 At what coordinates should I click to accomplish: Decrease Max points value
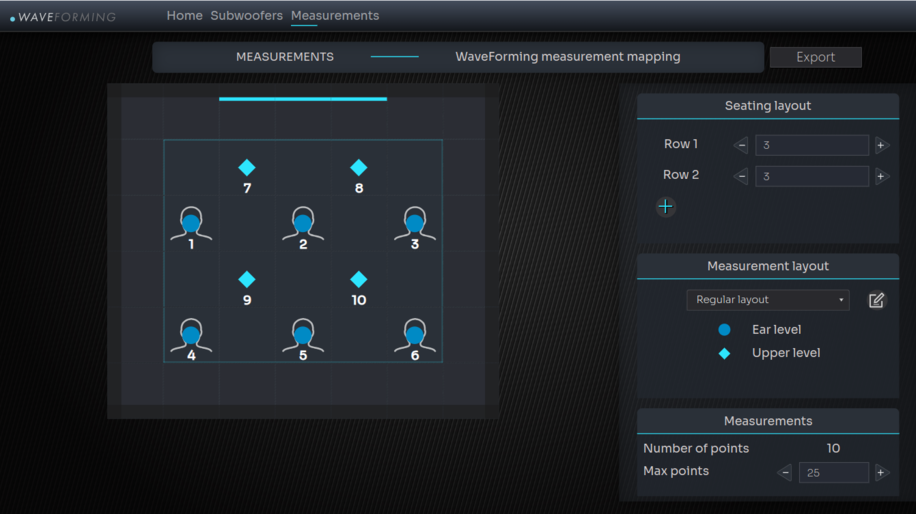pos(785,473)
